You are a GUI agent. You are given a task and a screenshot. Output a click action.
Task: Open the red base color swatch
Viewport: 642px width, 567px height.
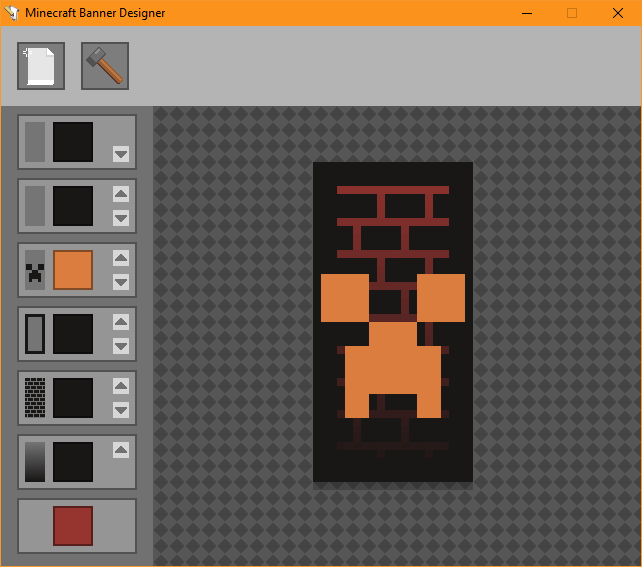tap(73, 526)
